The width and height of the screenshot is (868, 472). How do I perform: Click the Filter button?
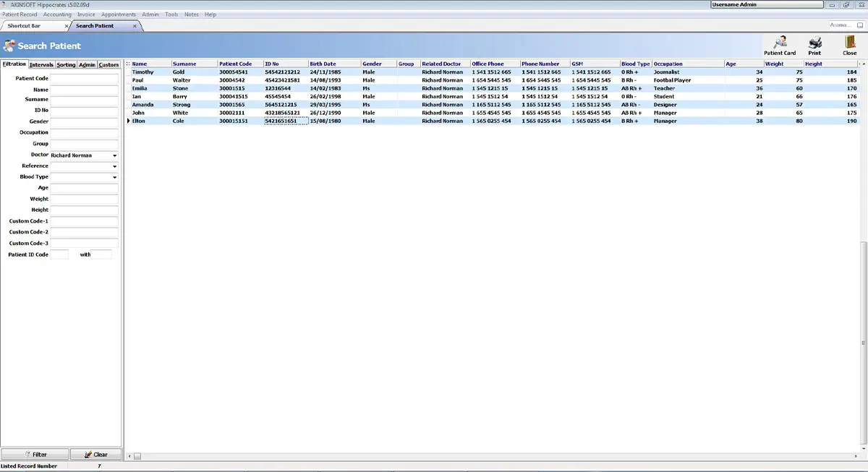tap(35, 454)
